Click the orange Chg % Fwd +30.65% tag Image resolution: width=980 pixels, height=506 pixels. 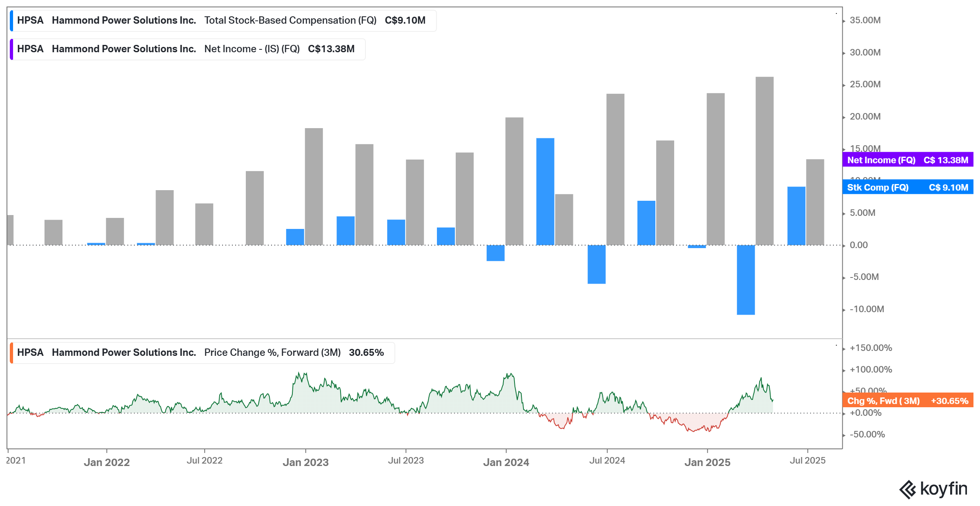(x=907, y=401)
